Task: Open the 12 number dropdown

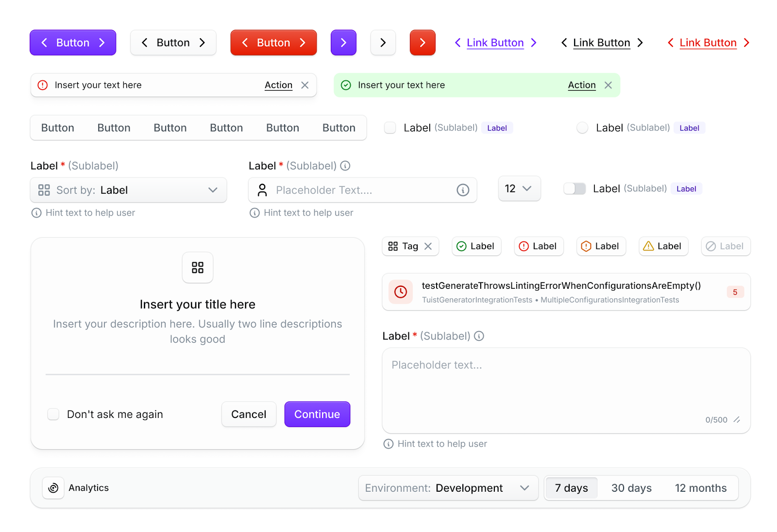Action: [519, 188]
